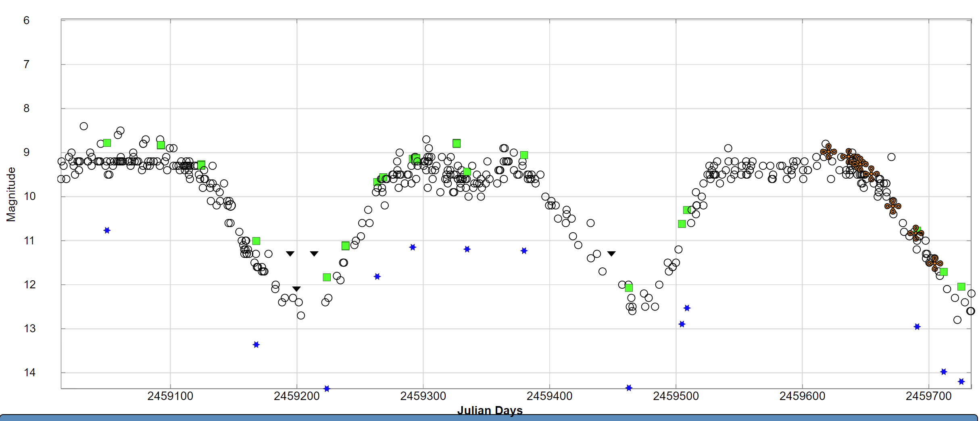This screenshot has width=980, height=421.
Task: Click the 2459300 x-axis tick label
Action: [423, 396]
